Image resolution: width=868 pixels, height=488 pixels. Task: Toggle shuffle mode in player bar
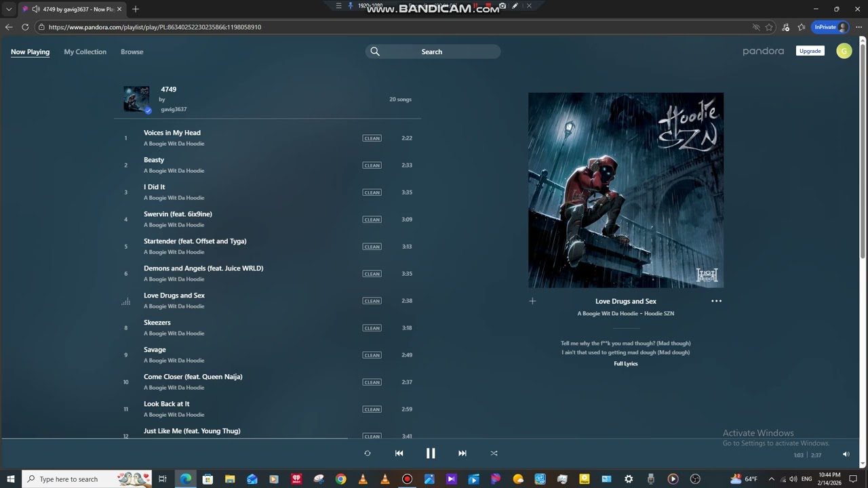coord(494,453)
